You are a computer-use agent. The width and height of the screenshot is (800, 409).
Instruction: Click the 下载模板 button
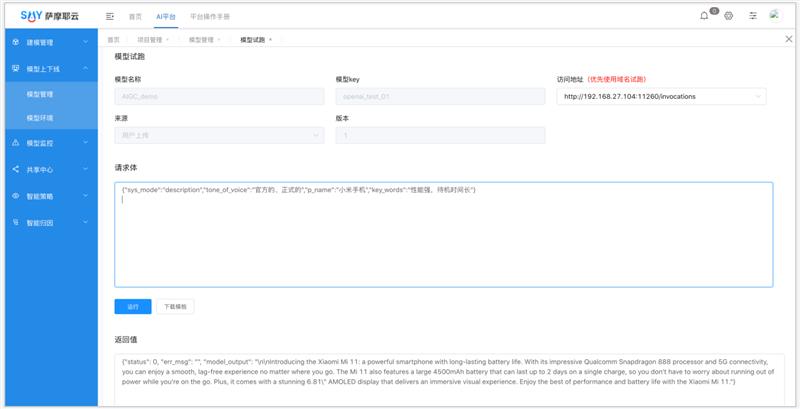coord(175,306)
